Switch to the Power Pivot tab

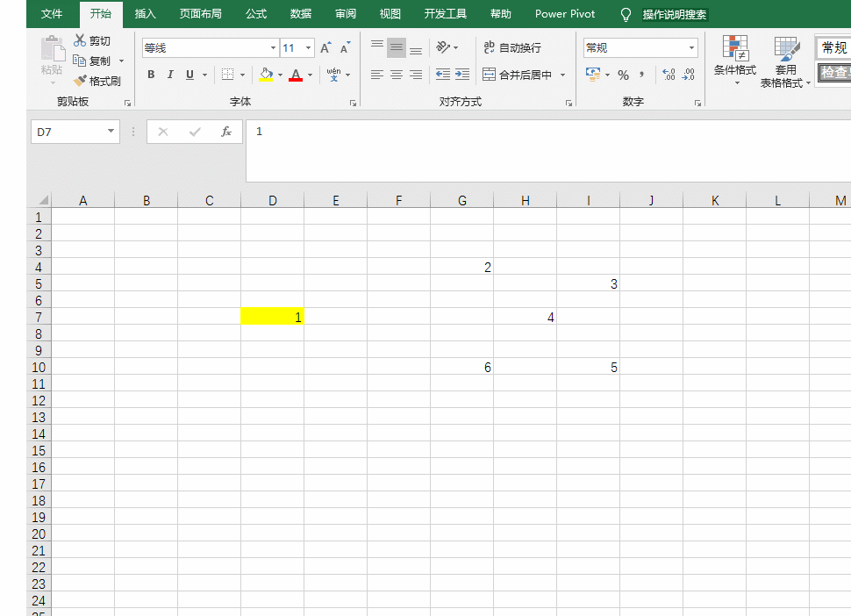pyautogui.click(x=564, y=13)
